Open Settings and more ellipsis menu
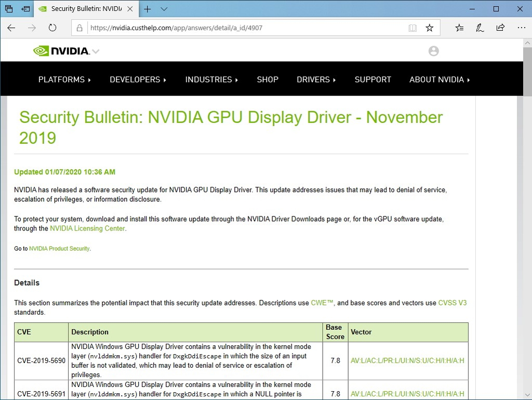The image size is (532, 400). click(522, 28)
